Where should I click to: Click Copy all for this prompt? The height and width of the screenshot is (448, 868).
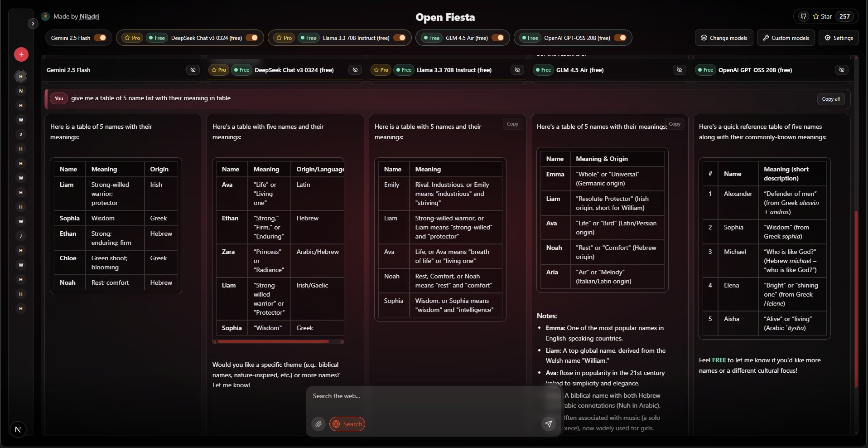click(831, 99)
